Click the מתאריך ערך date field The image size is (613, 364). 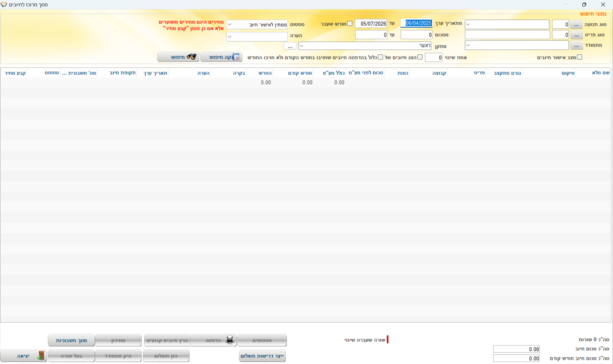click(417, 23)
